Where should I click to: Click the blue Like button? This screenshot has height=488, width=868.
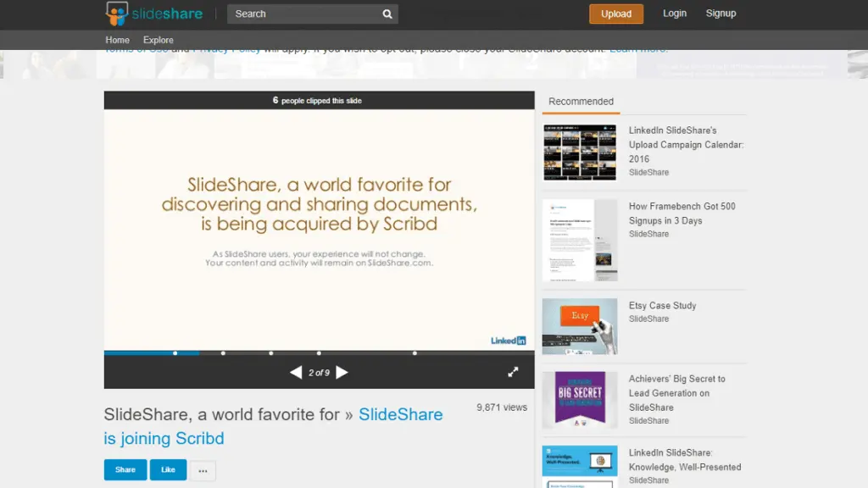(x=168, y=469)
